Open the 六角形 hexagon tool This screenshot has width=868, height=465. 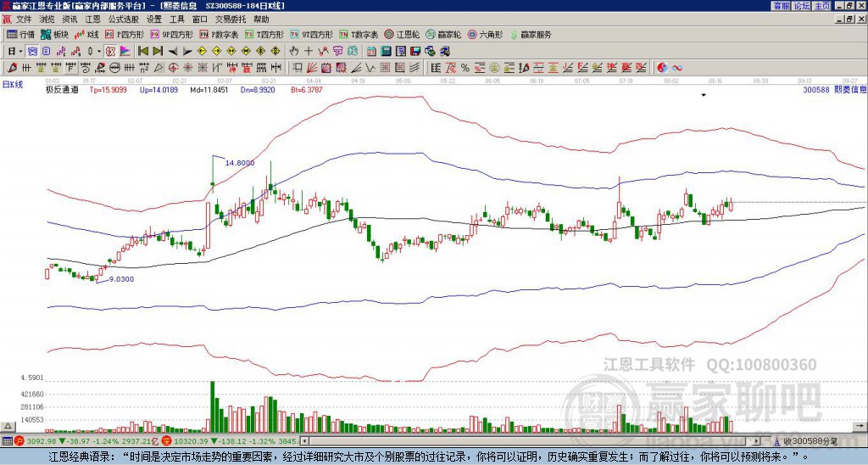(x=486, y=34)
